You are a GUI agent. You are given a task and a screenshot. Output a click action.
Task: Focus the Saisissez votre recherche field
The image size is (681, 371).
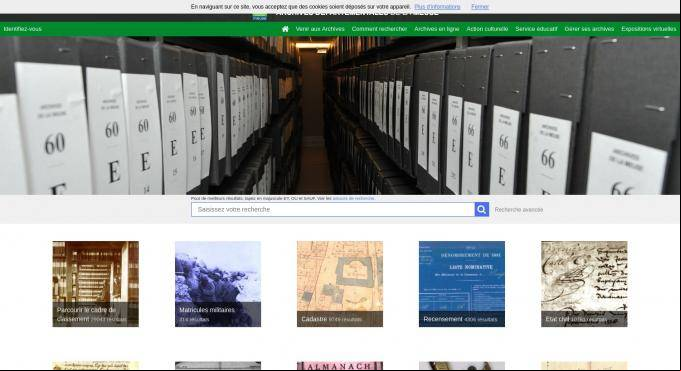[333, 209]
